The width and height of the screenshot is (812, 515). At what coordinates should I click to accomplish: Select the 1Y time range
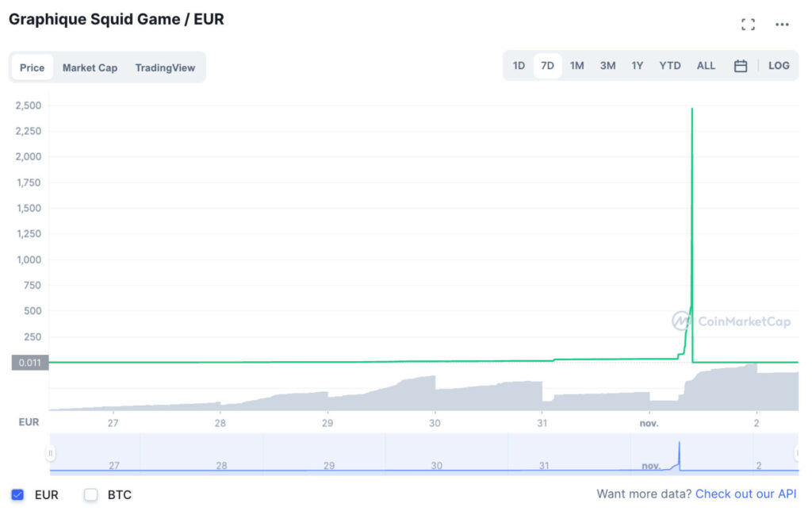pyautogui.click(x=638, y=66)
